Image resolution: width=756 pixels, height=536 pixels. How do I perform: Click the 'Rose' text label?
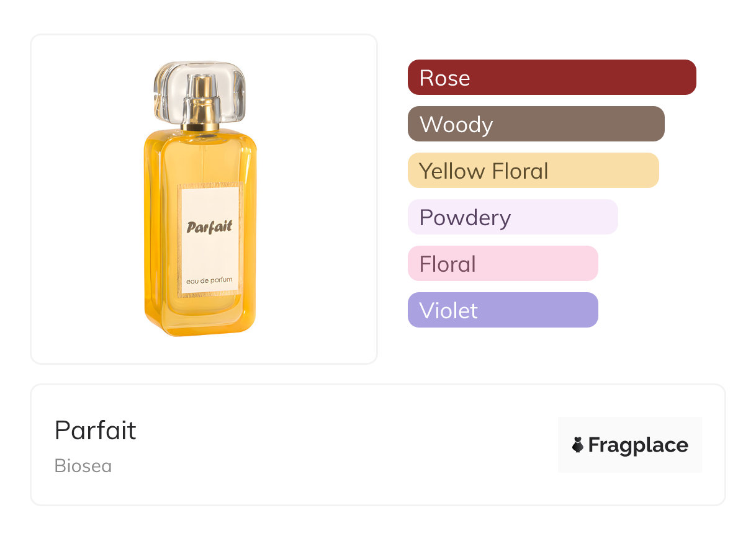click(444, 78)
